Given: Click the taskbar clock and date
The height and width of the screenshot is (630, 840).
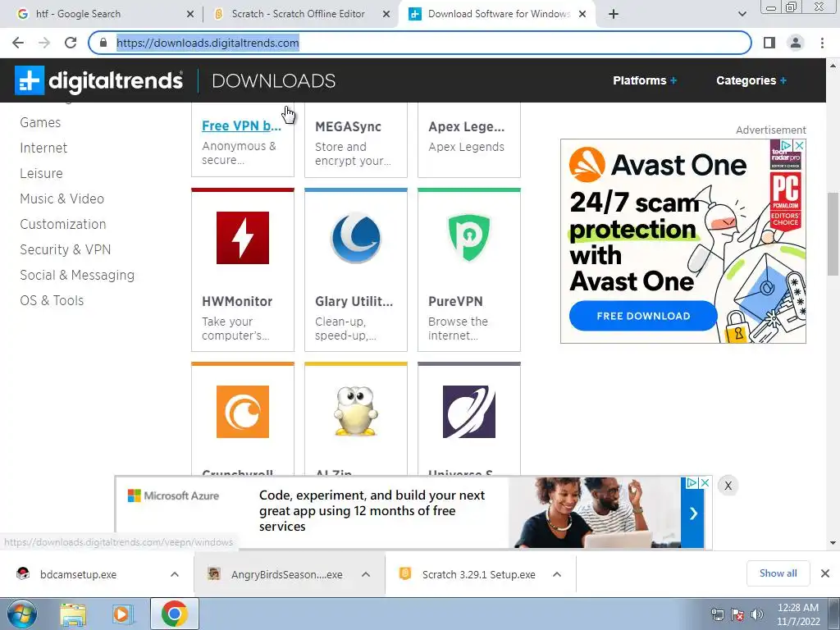Looking at the screenshot, I should tap(798, 614).
